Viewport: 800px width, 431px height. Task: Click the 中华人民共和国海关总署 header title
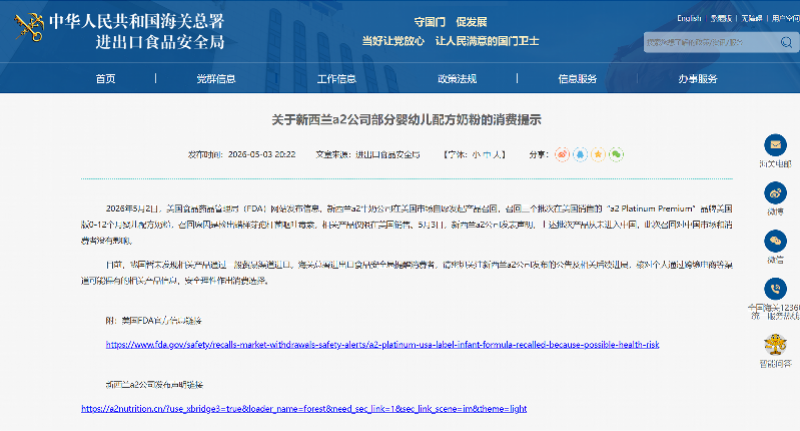coord(137,21)
